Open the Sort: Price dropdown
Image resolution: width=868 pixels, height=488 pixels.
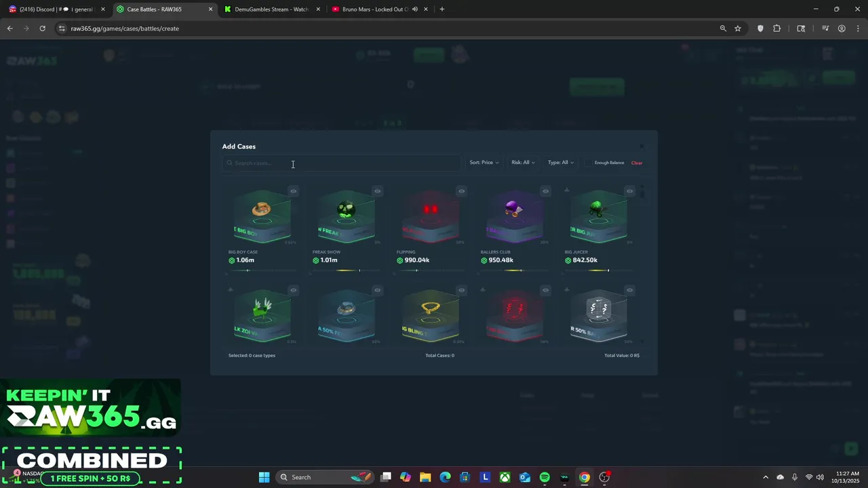(x=484, y=163)
